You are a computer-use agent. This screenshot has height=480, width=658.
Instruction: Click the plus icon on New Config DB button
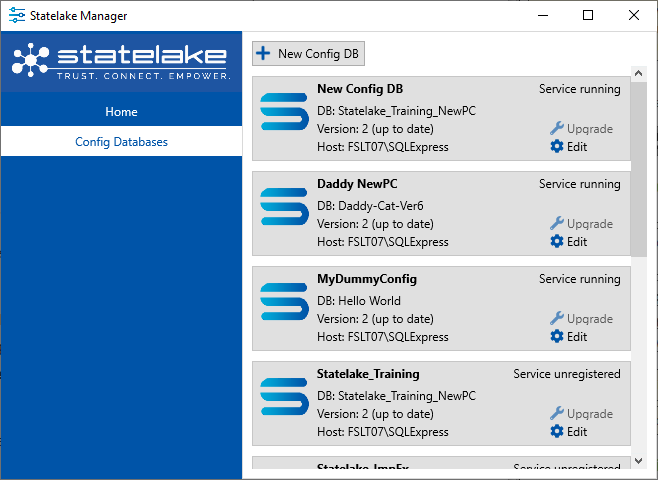[263, 53]
